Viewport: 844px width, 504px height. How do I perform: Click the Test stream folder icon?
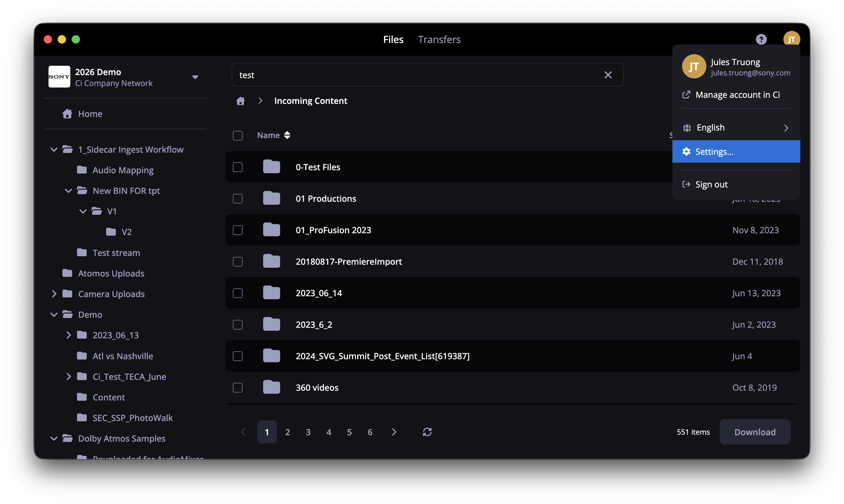pyautogui.click(x=82, y=252)
